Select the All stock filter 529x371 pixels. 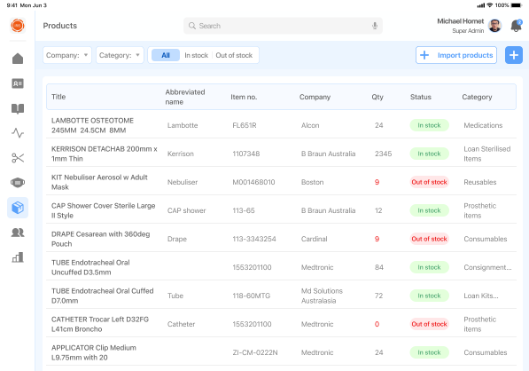point(165,55)
